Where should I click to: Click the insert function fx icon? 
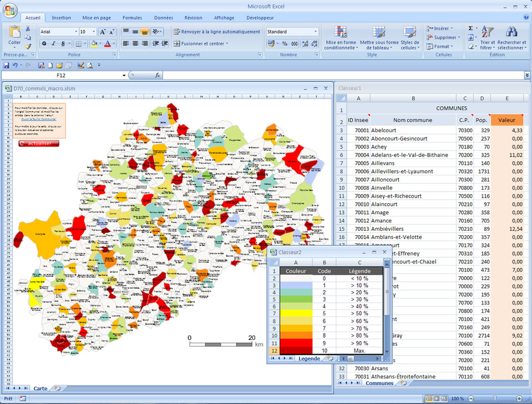158,75
